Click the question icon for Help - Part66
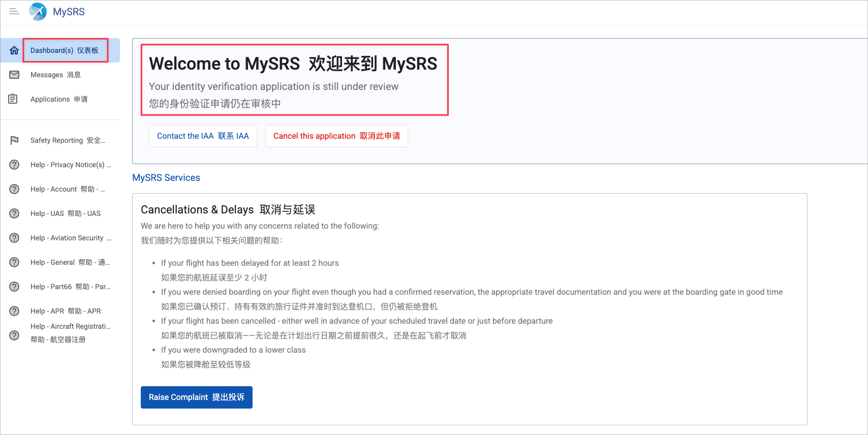 [x=14, y=287]
